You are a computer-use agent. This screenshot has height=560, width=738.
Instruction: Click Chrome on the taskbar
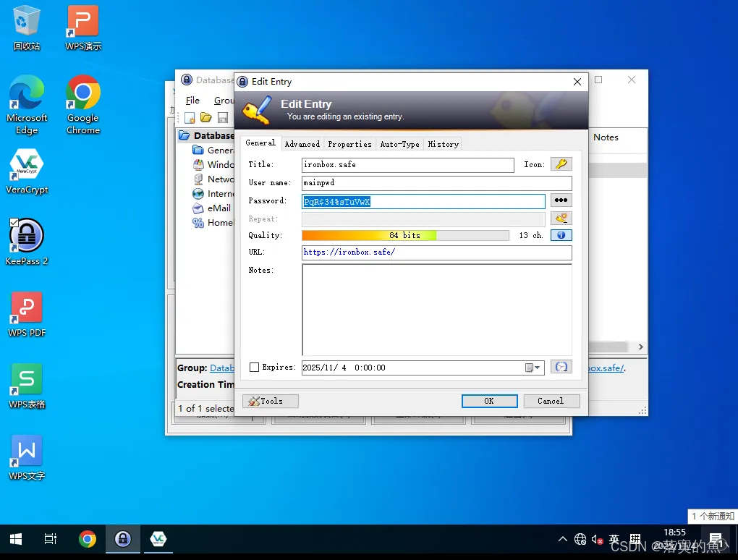(x=88, y=539)
